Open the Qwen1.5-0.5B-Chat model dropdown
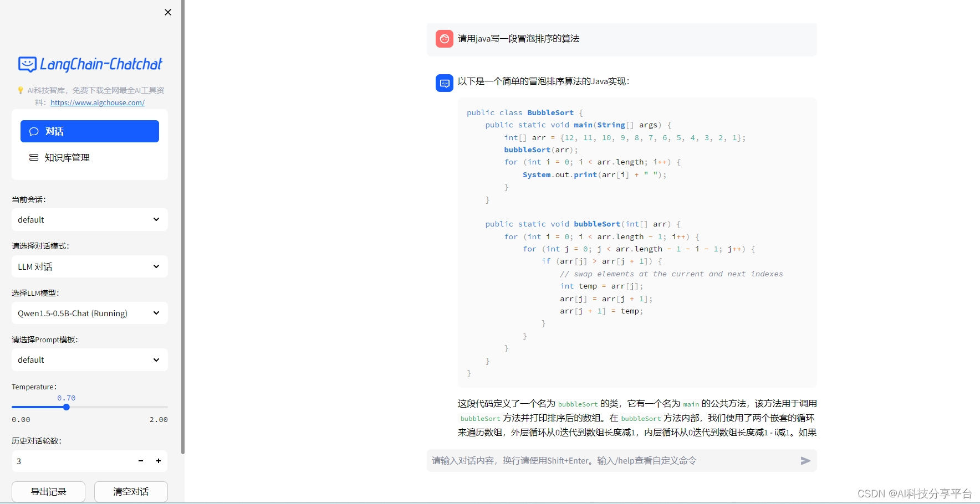This screenshot has height=504, width=980. click(90, 313)
